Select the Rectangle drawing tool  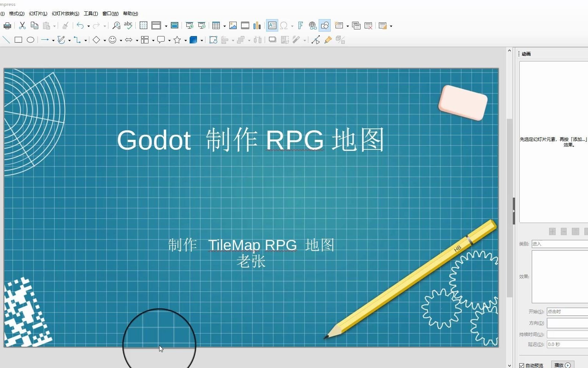pos(18,40)
